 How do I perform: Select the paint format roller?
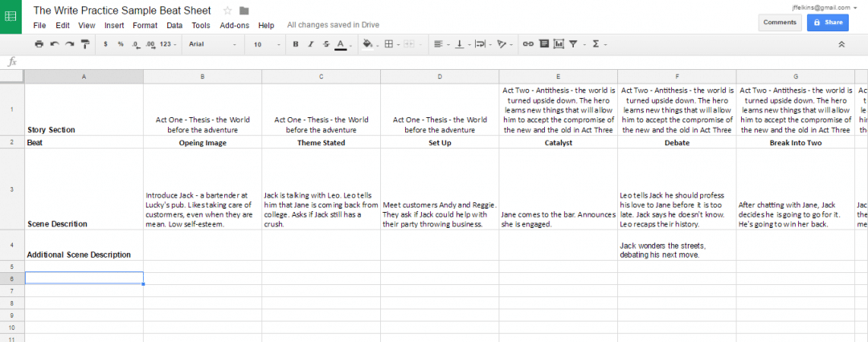click(x=84, y=44)
